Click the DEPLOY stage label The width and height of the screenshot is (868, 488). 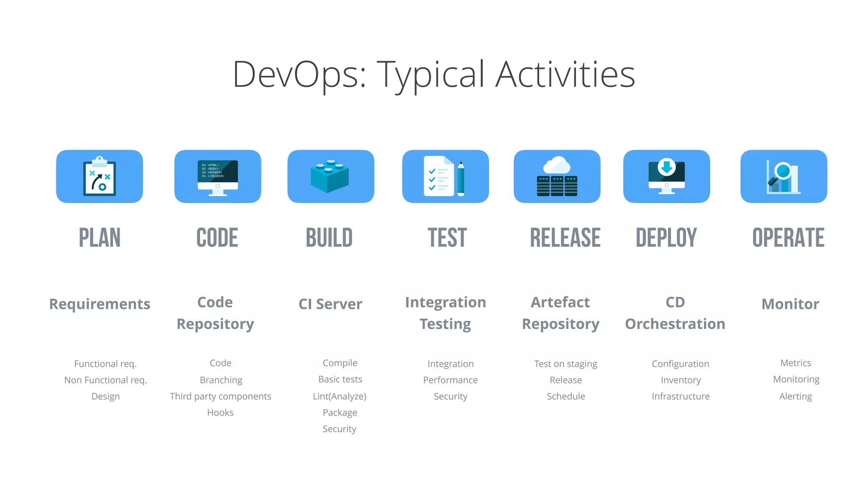pyautogui.click(x=666, y=238)
